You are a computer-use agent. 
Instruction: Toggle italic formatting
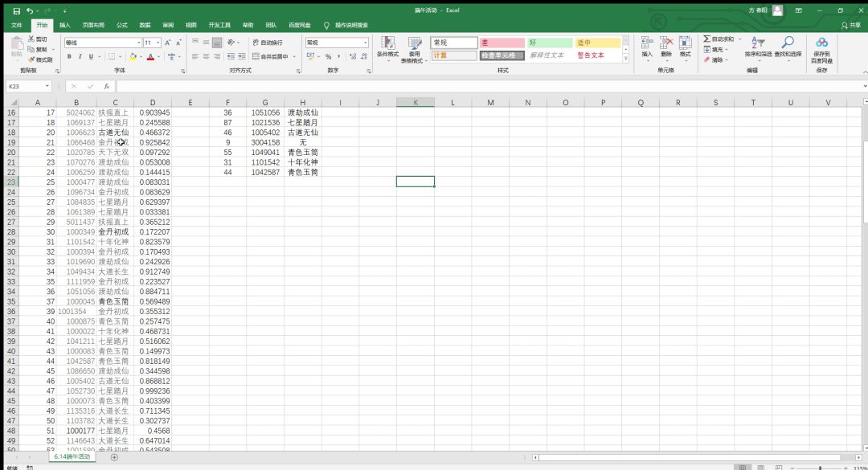click(80, 56)
